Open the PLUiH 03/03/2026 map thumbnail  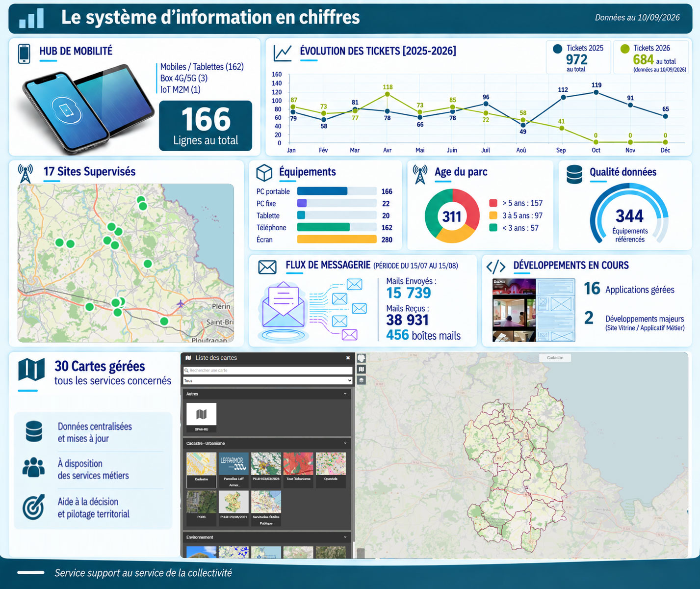tap(266, 470)
